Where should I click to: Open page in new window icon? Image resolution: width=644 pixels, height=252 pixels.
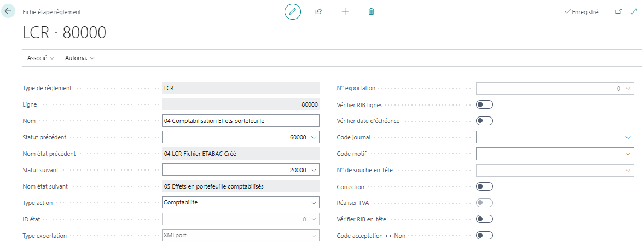point(618,11)
